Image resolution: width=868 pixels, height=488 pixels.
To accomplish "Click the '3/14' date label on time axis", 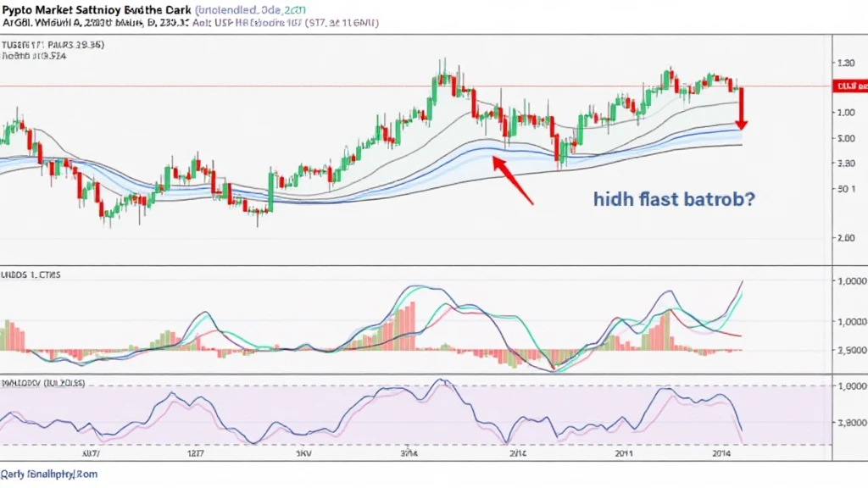I will (x=409, y=454).
